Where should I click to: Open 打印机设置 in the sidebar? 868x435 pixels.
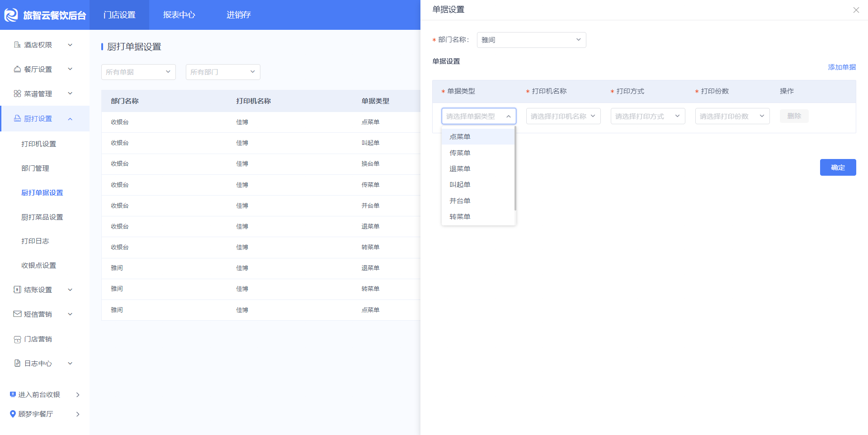click(39, 144)
